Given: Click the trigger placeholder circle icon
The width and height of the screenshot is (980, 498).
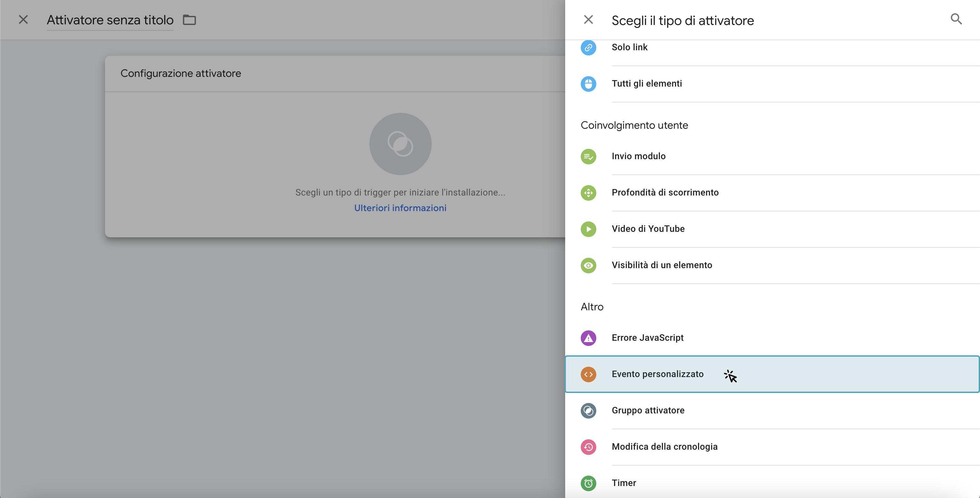Looking at the screenshot, I should pos(400,144).
